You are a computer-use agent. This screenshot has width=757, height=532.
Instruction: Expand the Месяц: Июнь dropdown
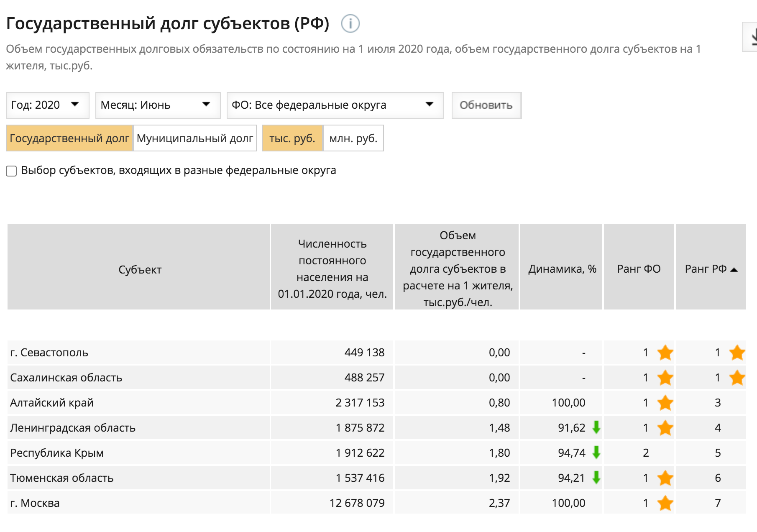click(x=158, y=105)
